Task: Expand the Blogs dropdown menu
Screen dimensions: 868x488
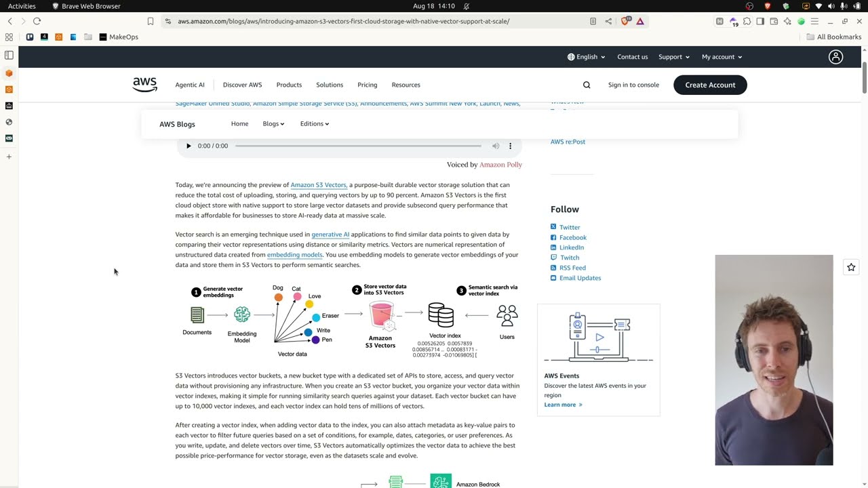Action: [x=273, y=124]
